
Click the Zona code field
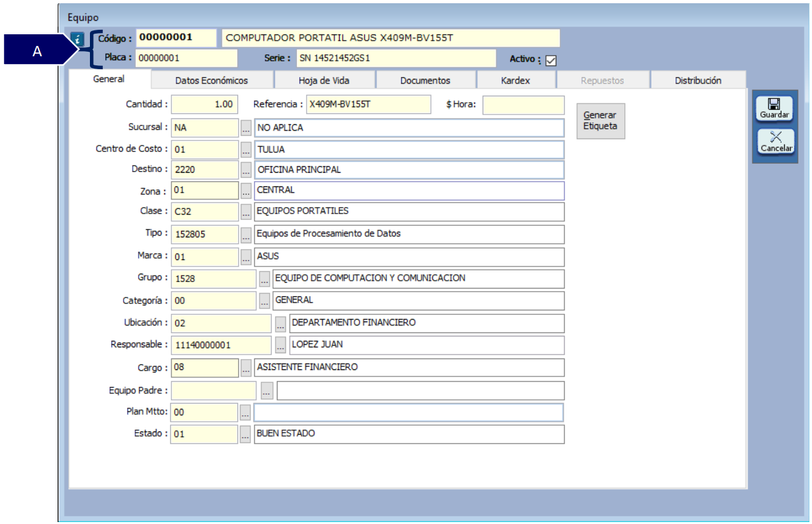coord(205,191)
